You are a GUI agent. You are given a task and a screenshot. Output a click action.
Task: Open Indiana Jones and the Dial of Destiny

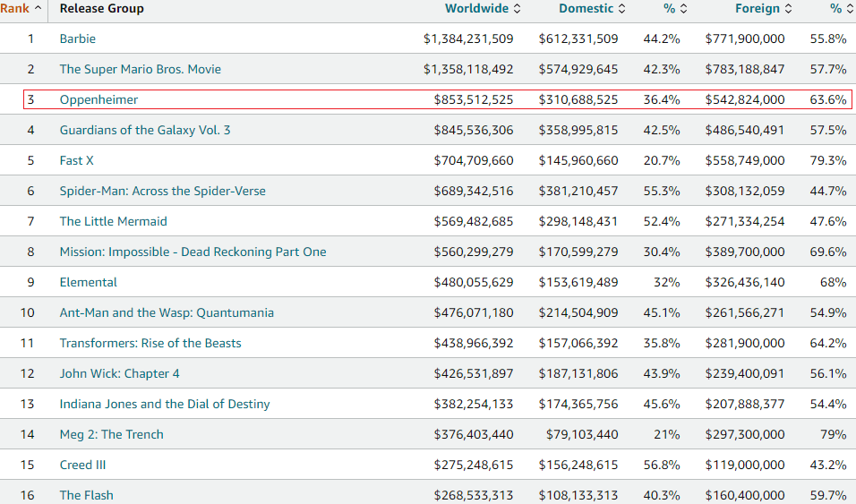(x=165, y=404)
